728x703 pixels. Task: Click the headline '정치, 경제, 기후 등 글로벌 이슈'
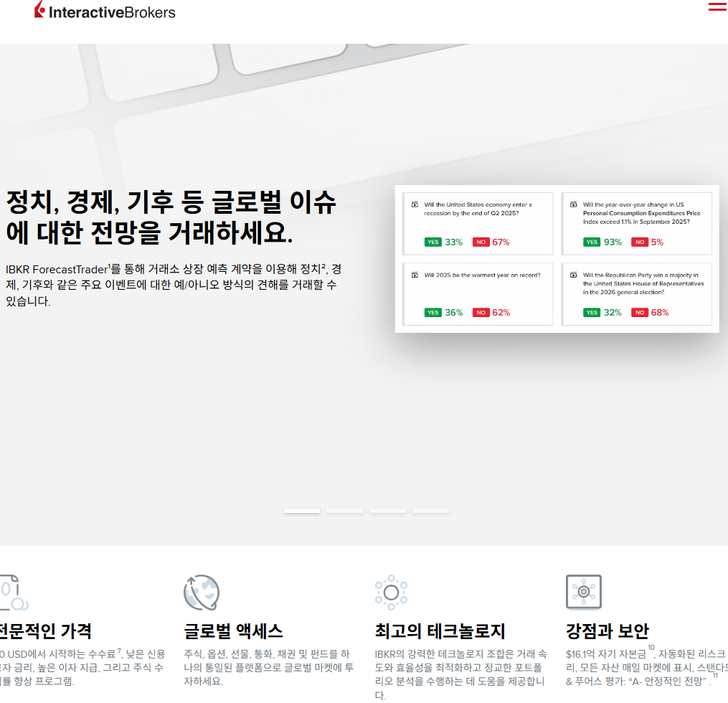pos(171,217)
